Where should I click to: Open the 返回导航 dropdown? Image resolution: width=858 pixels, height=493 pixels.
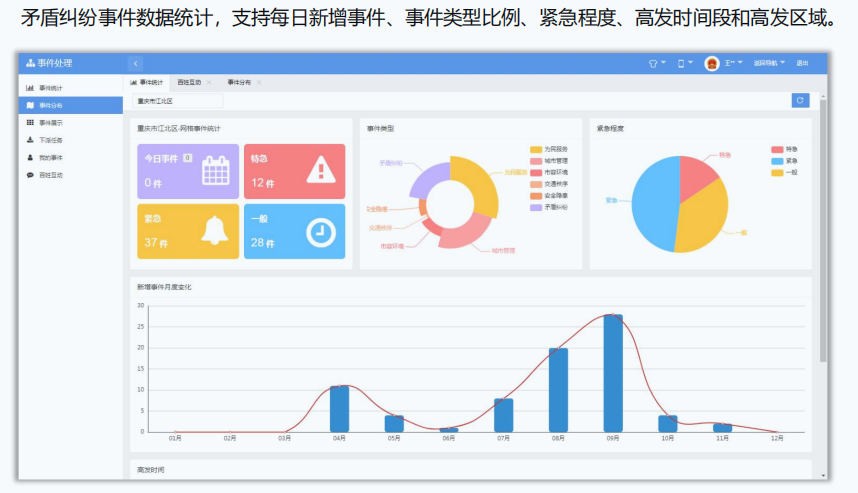769,63
